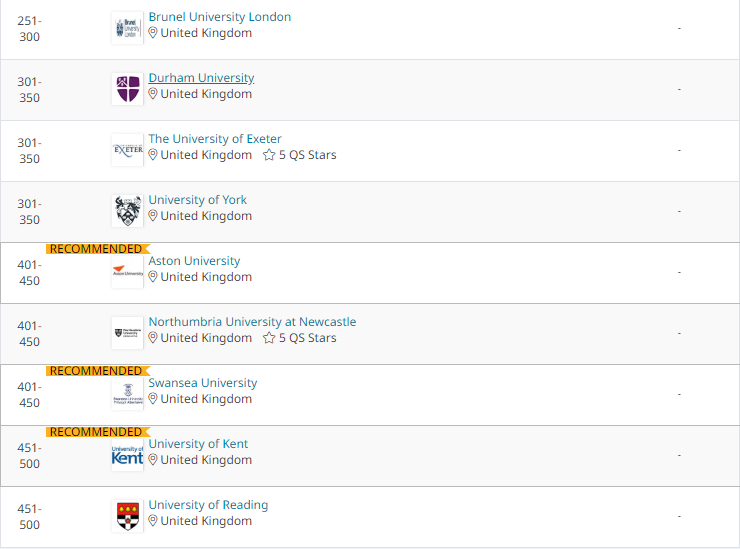Image resolution: width=740 pixels, height=549 pixels.
Task: Open the Aston University link
Action: pos(194,261)
